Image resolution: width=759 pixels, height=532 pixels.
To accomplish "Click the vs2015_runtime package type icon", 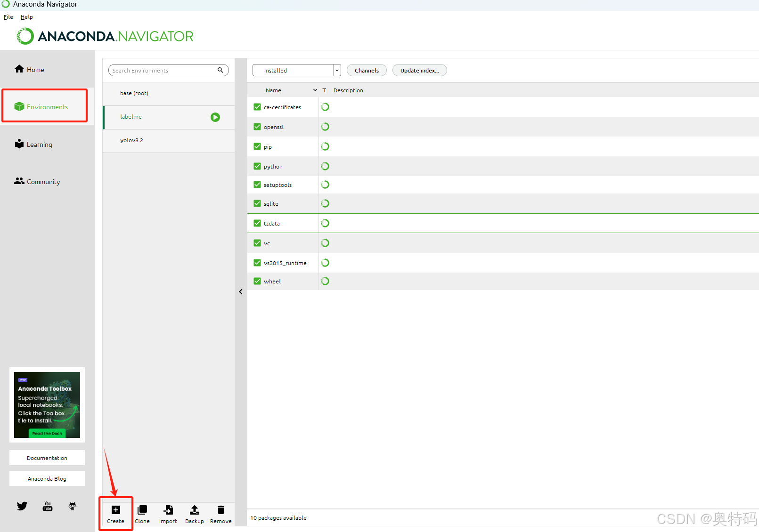I will coord(325,263).
